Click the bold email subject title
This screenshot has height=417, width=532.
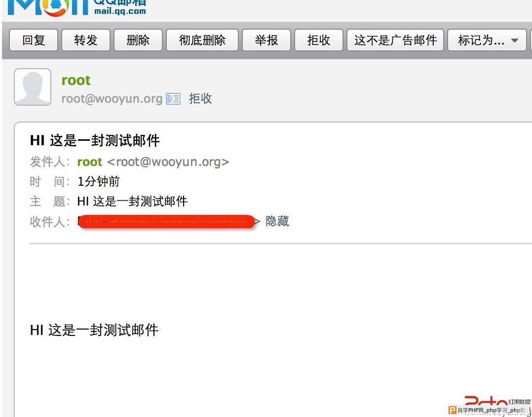coord(95,140)
